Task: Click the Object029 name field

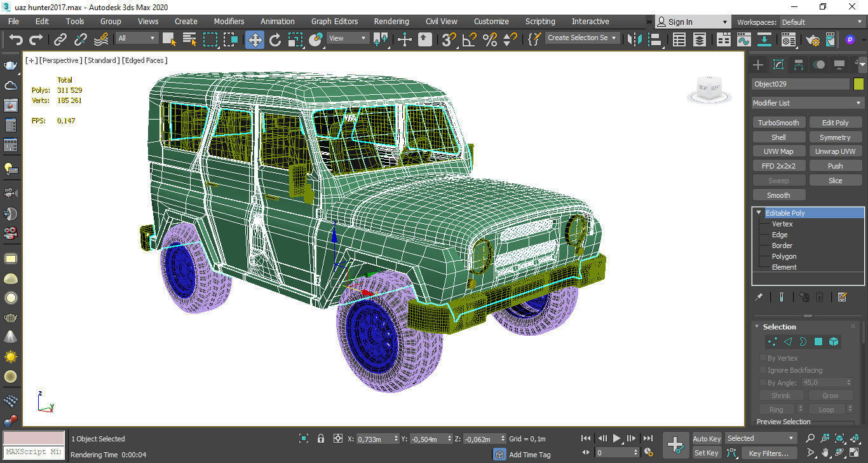Action: [801, 84]
